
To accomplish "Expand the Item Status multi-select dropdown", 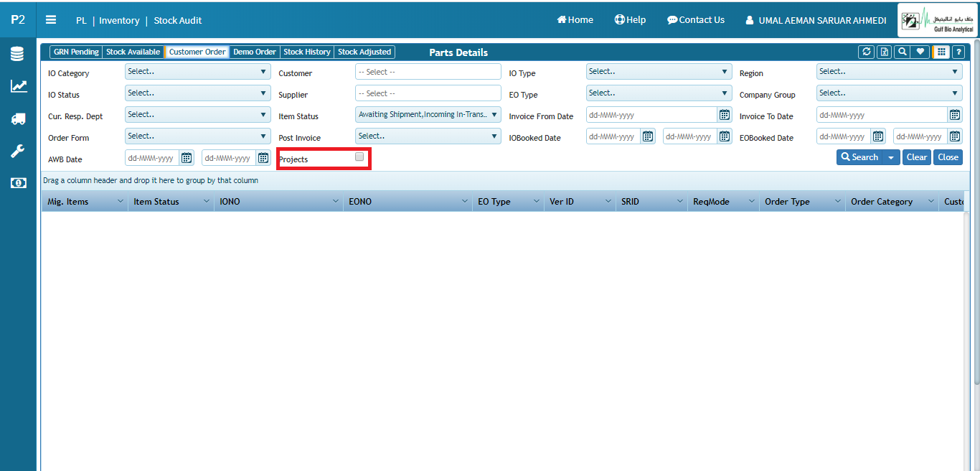I will pos(428,115).
